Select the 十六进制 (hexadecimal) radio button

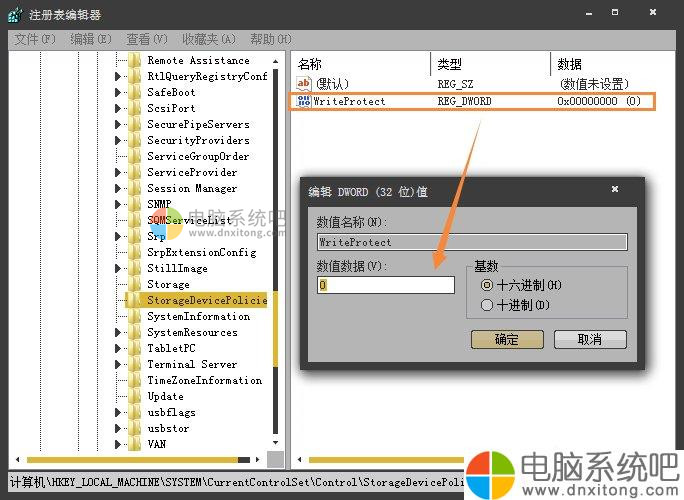(488, 285)
